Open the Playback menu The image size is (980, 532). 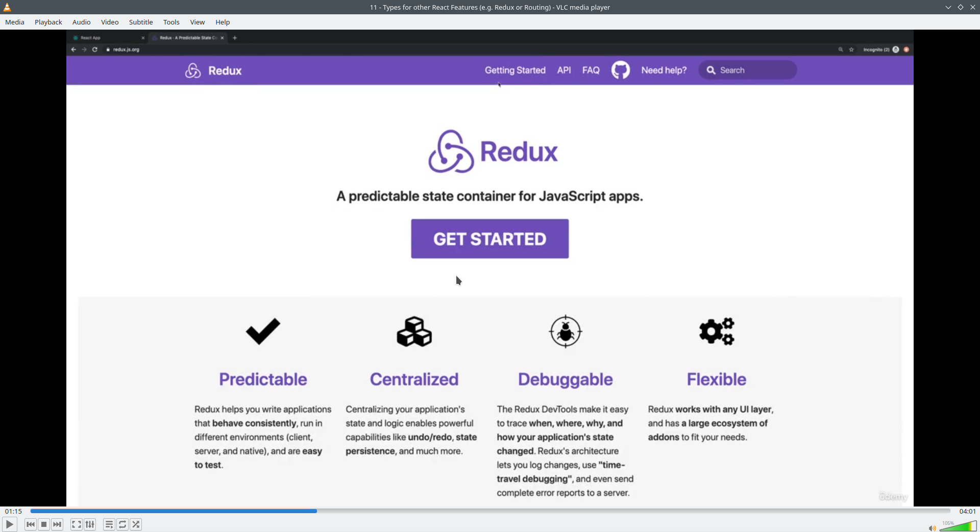click(48, 22)
